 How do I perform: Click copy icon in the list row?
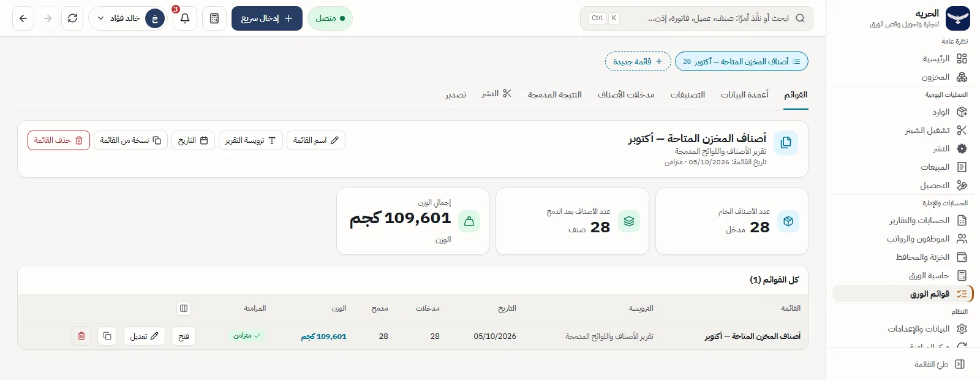[x=107, y=336]
